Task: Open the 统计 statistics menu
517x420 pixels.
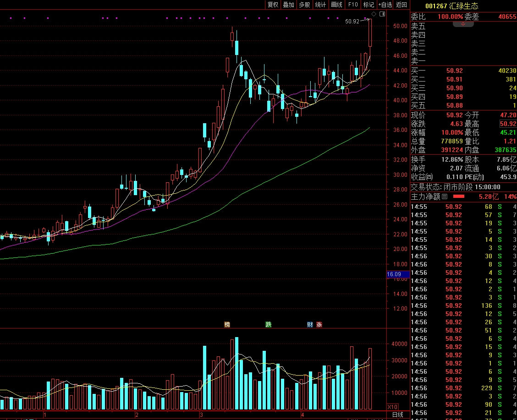Action: click(320, 5)
